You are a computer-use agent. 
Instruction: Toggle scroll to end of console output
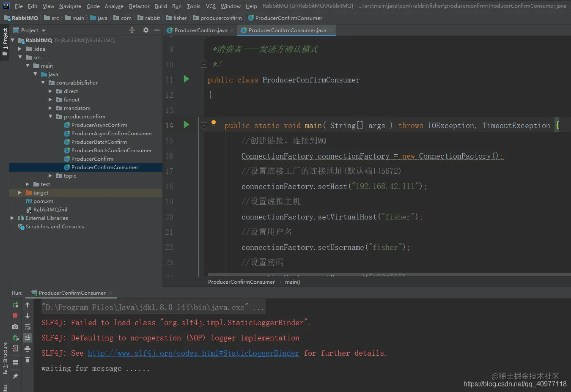(27, 337)
